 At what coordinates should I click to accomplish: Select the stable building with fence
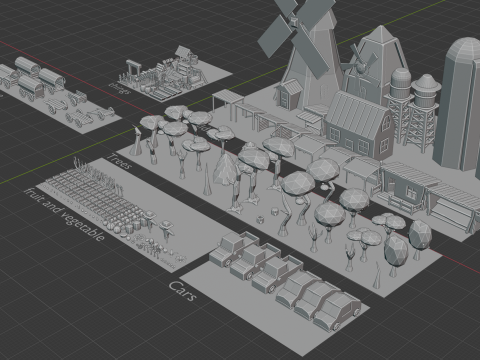tap(408, 188)
